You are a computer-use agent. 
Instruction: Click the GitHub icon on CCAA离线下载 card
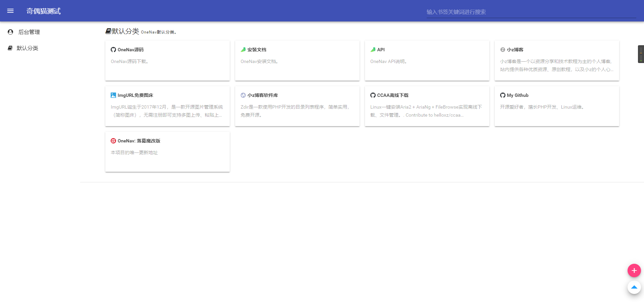373,95
